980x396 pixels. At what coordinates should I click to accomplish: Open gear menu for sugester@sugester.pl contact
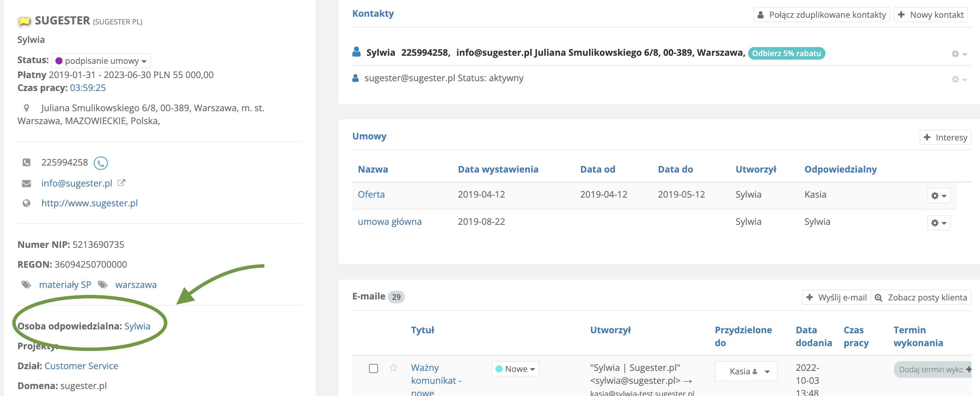[959, 79]
